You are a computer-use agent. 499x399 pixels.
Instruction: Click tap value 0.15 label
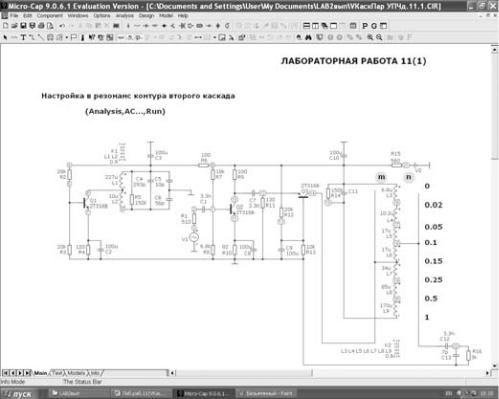point(433,261)
